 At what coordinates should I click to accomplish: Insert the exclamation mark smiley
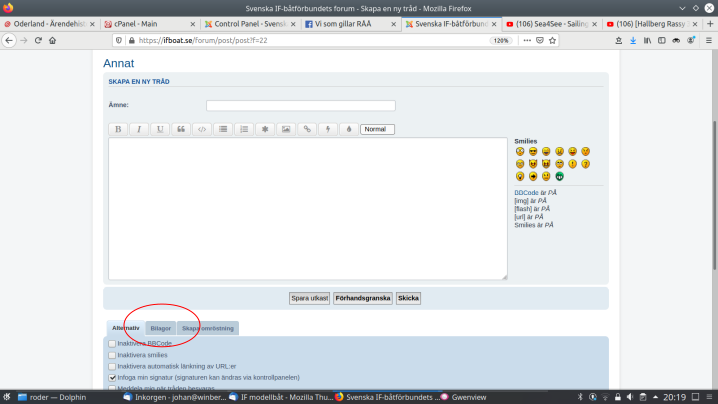(572, 164)
